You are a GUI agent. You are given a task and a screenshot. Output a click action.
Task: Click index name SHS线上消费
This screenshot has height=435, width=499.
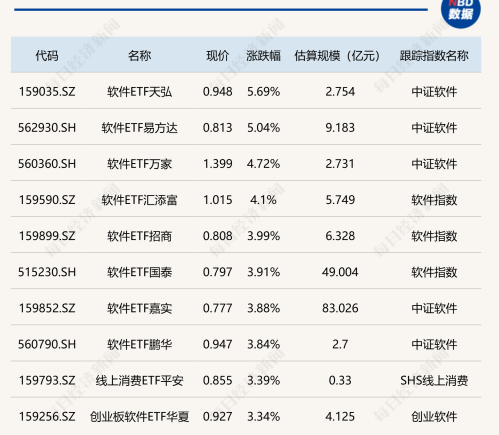pyautogui.click(x=434, y=380)
